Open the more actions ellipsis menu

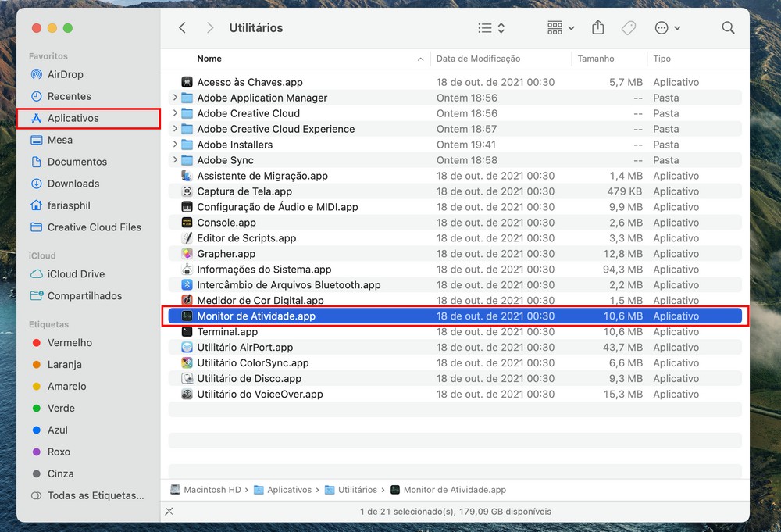coord(667,28)
